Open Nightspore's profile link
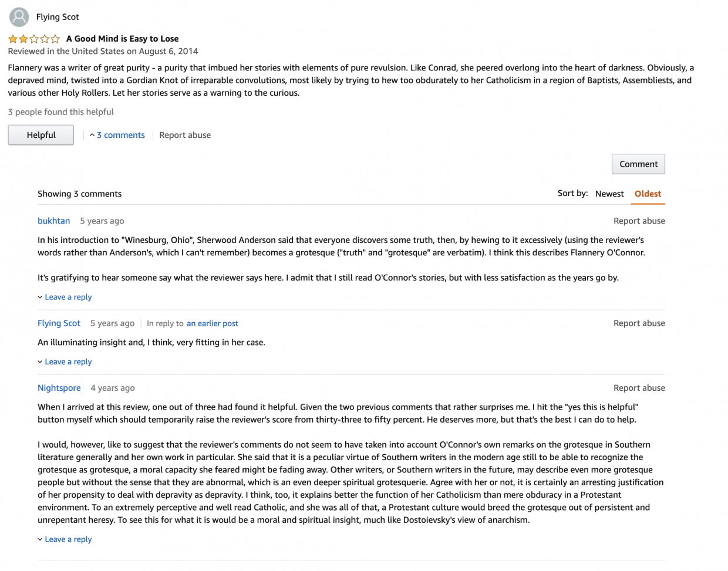The height and width of the screenshot is (571, 728). (59, 387)
